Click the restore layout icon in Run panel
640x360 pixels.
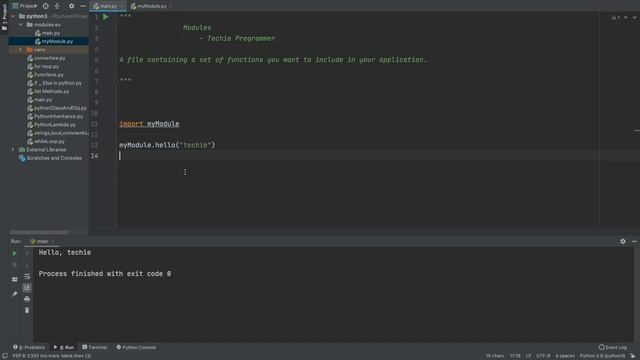click(15, 280)
